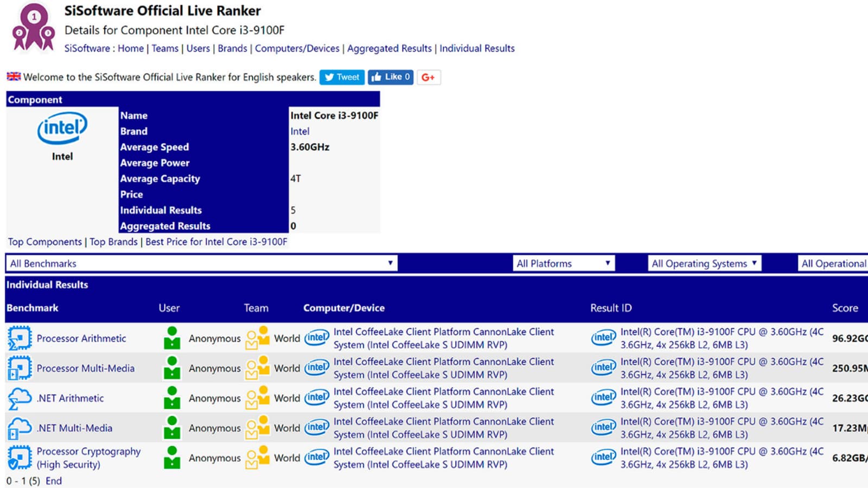The height and width of the screenshot is (488, 868).
Task: Click the Intel brand link in Component table
Action: point(299,131)
